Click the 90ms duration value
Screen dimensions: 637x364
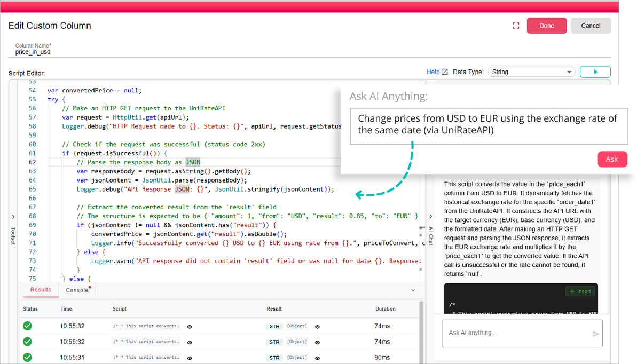click(382, 358)
